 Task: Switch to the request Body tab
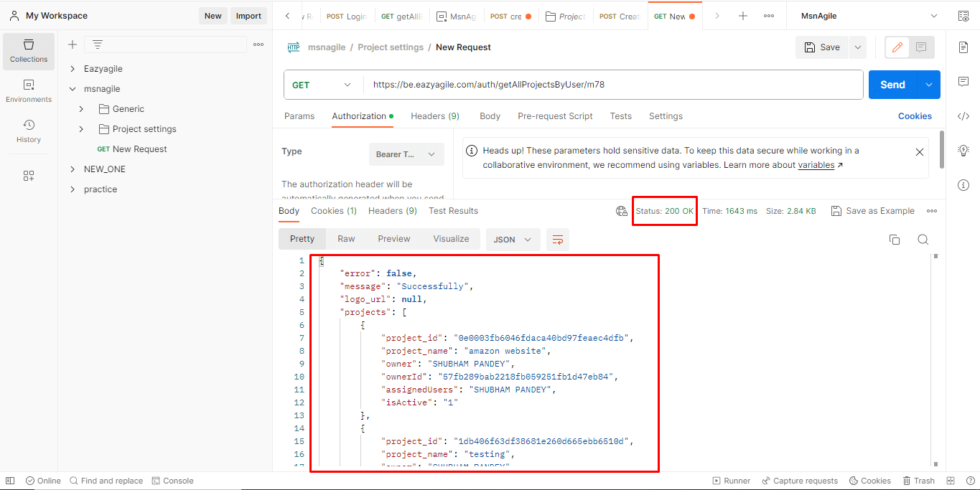490,116
